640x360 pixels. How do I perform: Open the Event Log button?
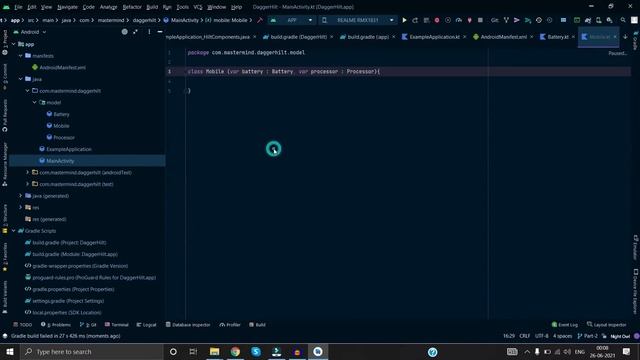(x=565, y=325)
